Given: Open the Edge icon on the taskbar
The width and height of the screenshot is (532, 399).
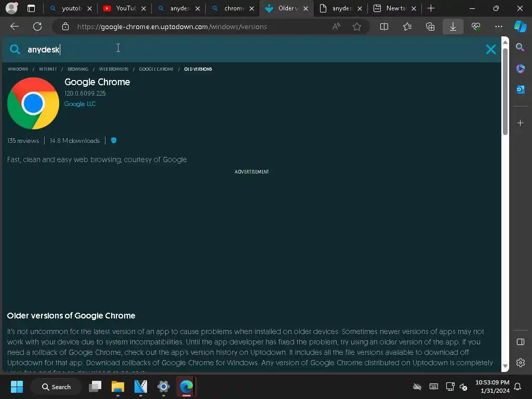Looking at the screenshot, I should [187, 387].
